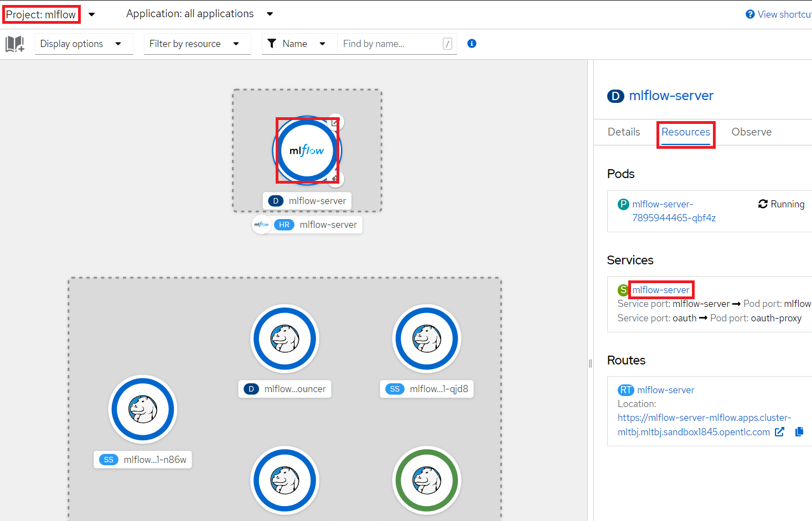The height and width of the screenshot is (521, 812).
Task: Click the Running status sync icon
Action: point(763,204)
